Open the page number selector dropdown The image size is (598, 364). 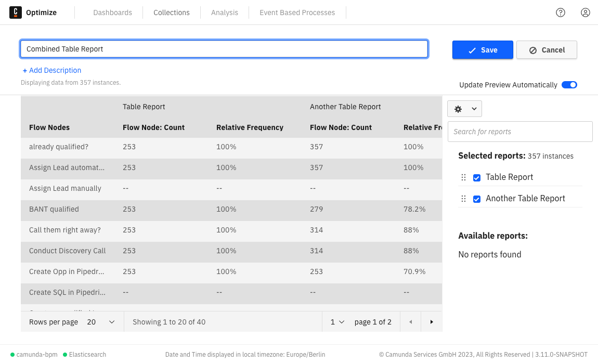337,322
